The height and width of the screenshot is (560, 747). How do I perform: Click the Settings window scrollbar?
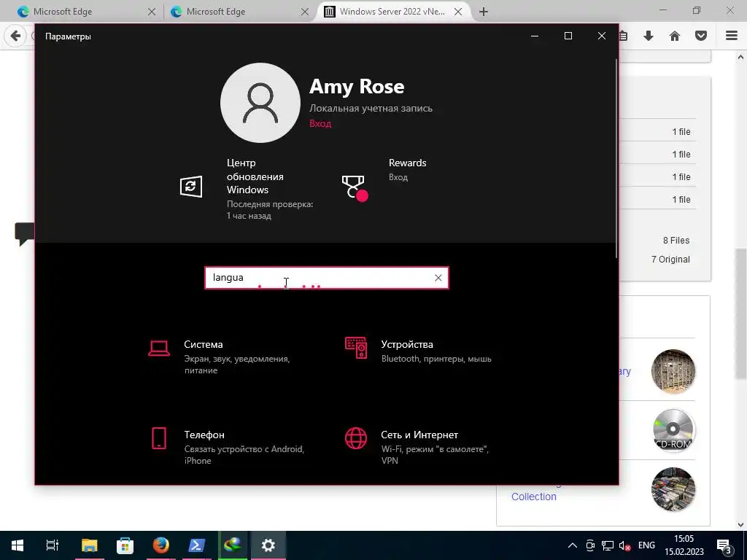click(616, 158)
